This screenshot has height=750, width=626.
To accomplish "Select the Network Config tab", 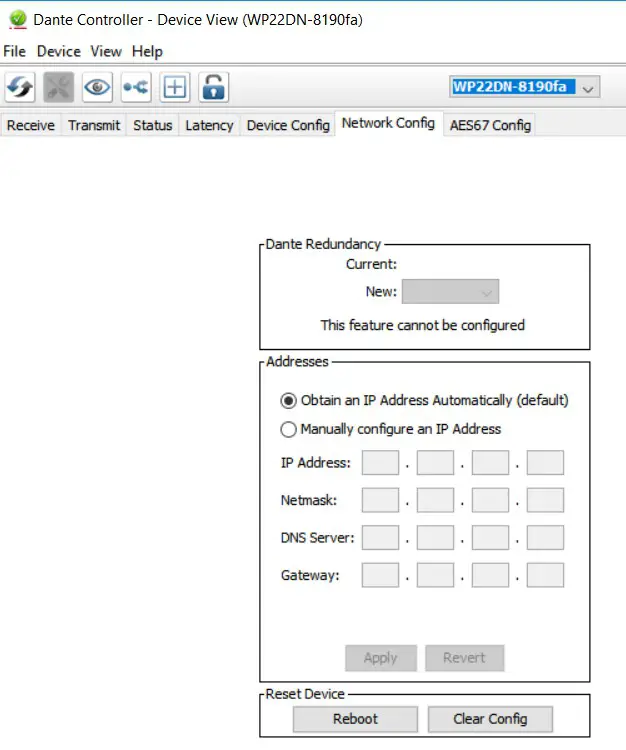I will point(388,123).
